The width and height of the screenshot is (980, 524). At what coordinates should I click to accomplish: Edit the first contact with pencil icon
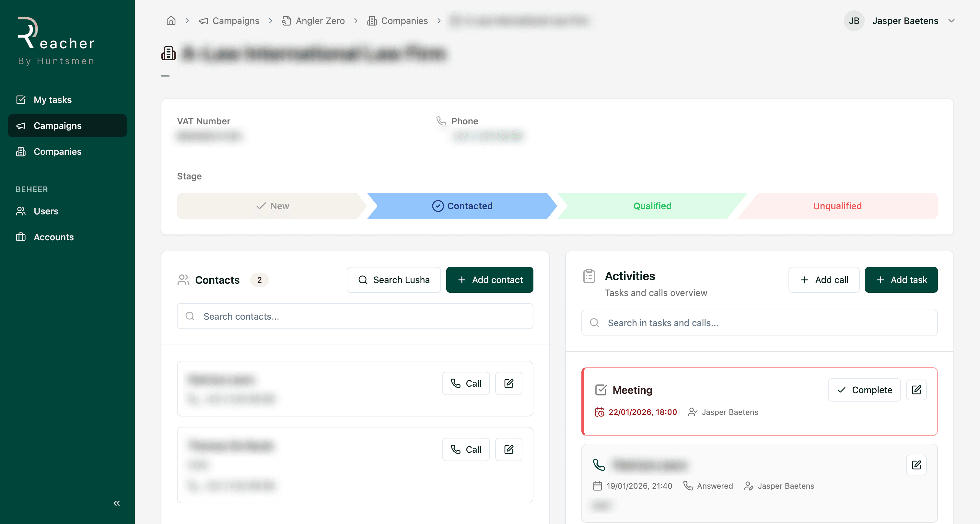click(x=508, y=383)
